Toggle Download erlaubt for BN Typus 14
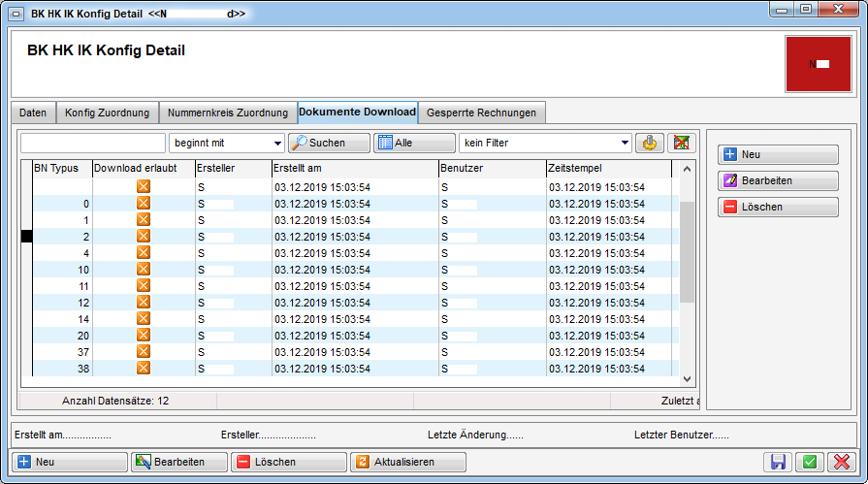Image resolution: width=868 pixels, height=484 pixels. [x=144, y=318]
